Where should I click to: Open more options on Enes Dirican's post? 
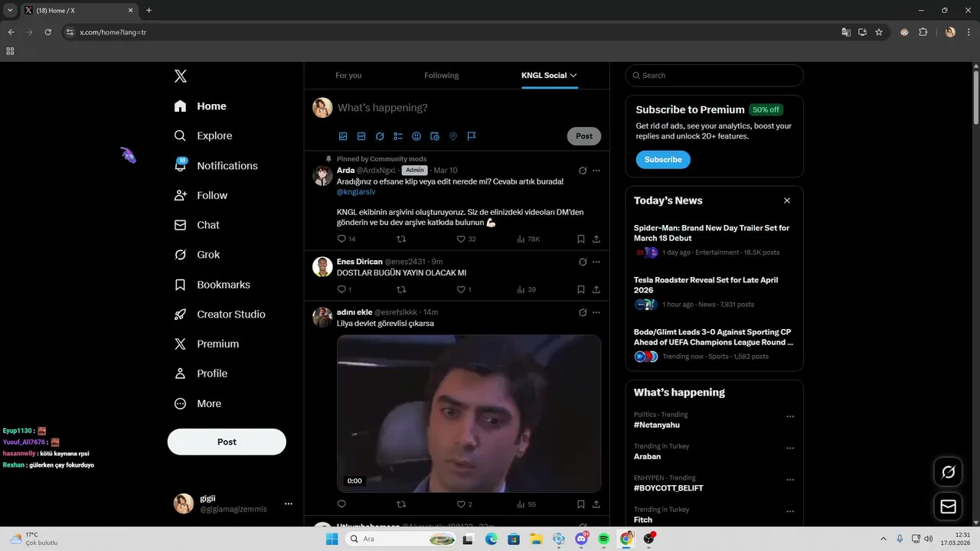point(596,262)
